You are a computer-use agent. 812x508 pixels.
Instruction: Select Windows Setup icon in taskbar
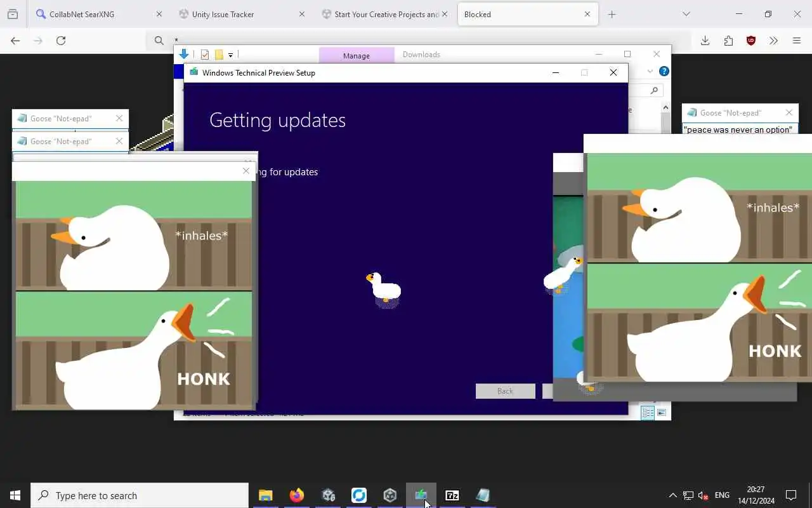click(x=421, y=495)
